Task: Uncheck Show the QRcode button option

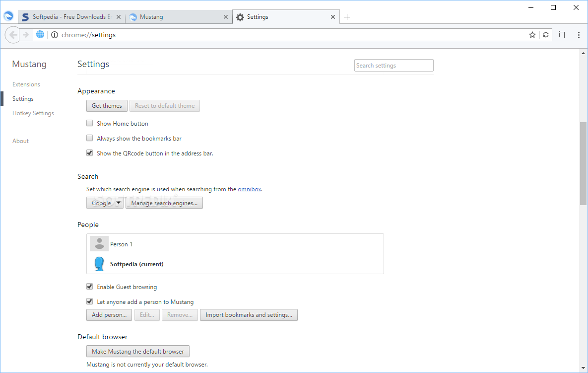Action: click(90, 153)
